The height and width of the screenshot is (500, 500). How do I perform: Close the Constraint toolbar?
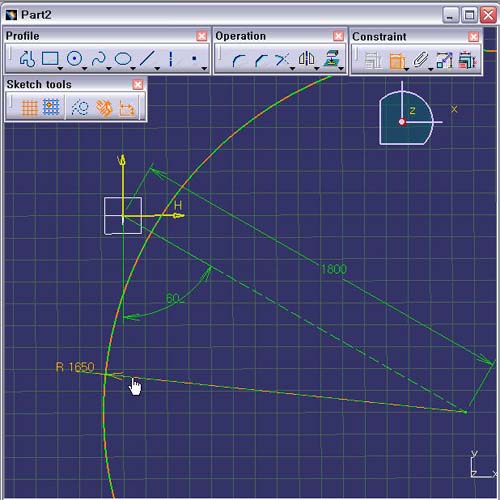pyautogui.click(x=473, y=37)
